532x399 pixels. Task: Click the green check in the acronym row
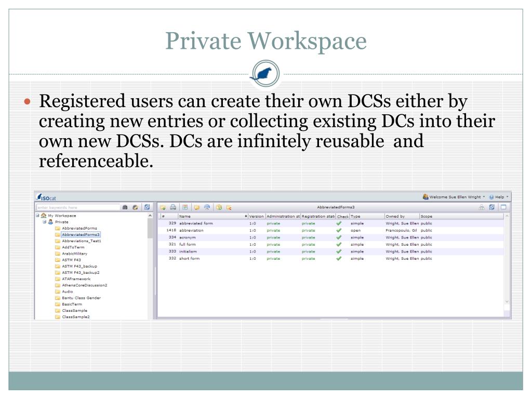click(339, 237)
